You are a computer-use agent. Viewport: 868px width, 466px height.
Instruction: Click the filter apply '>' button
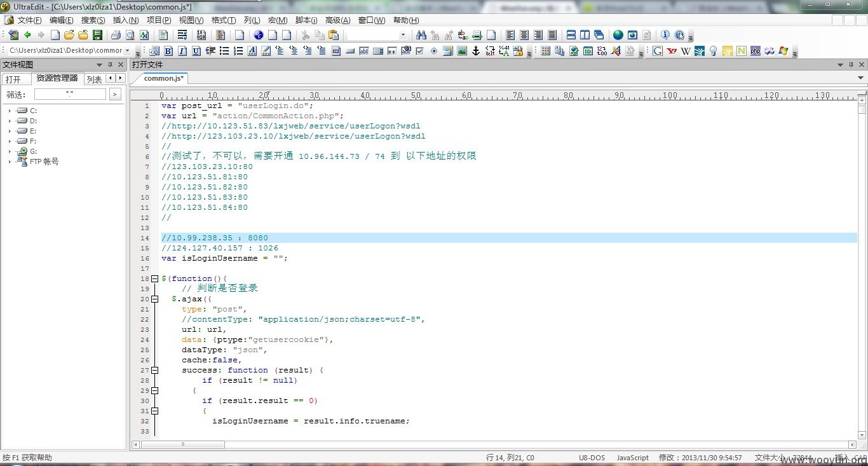coord(115,94)
